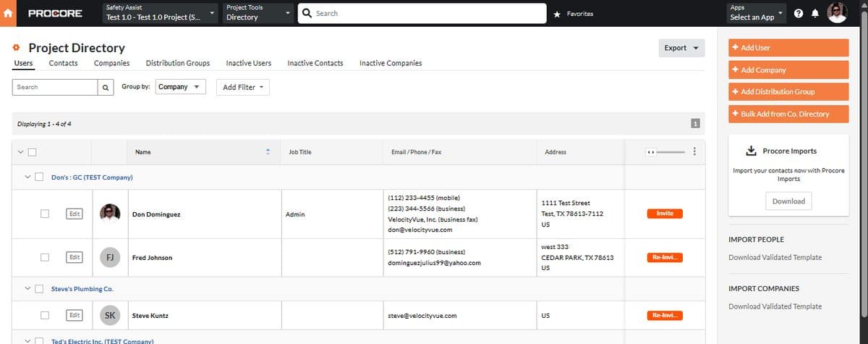The width and height of the screenshot is (868, 344).
Task: Switch to the Distribution Groups tab
Action: click(178, 63)
